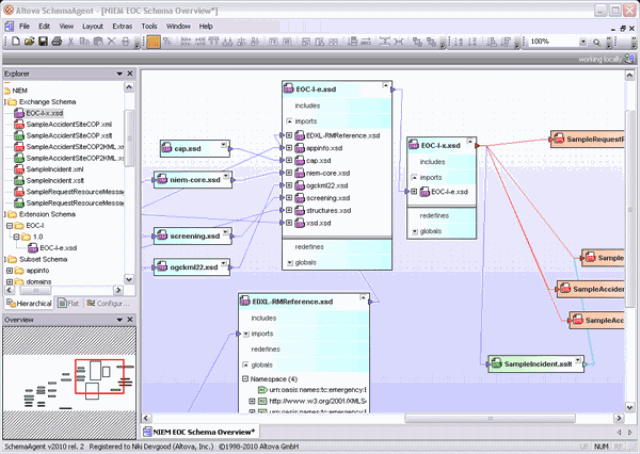The width and height of the screenshot is (640, 454).
Task: Expand the EDXL-RMReference.xsd import entry in EOC-i-e.xsd
Action: point(289,135)
